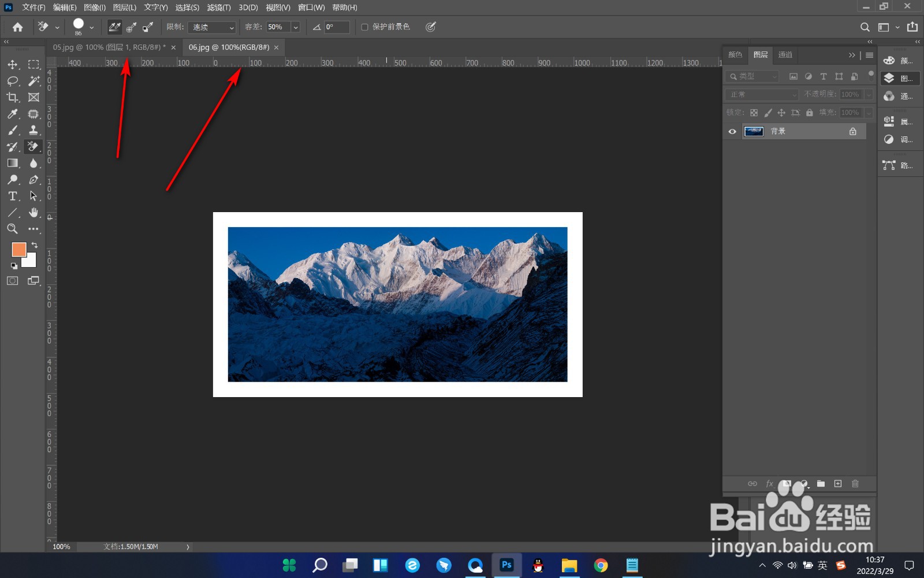Open the 限制 (Limits) dropdown
Viewport: 924px width, 578px height.
coord(212,27)
